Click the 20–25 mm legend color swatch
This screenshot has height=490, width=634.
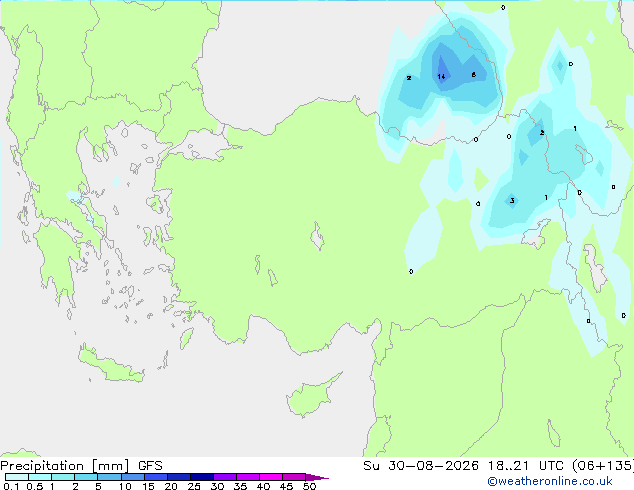(x=178, y=477)
